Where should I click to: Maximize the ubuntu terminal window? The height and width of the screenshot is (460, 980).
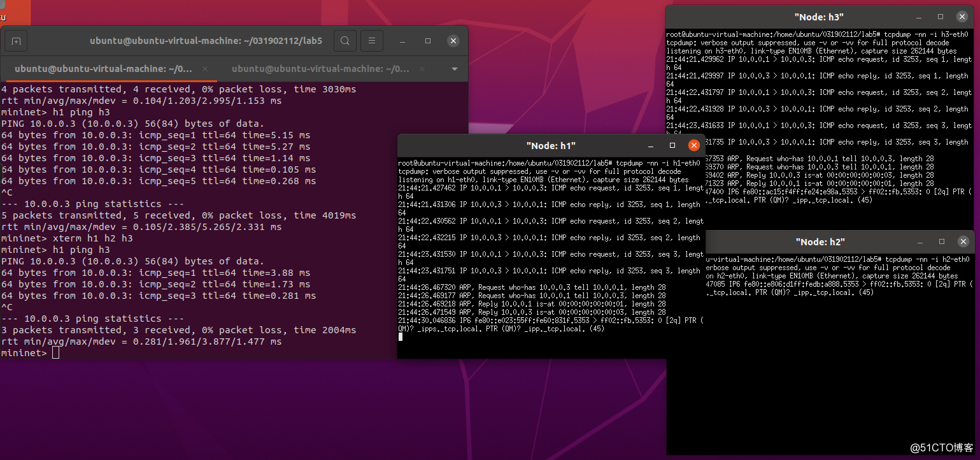pyautogui.click(x=428, y=41)
